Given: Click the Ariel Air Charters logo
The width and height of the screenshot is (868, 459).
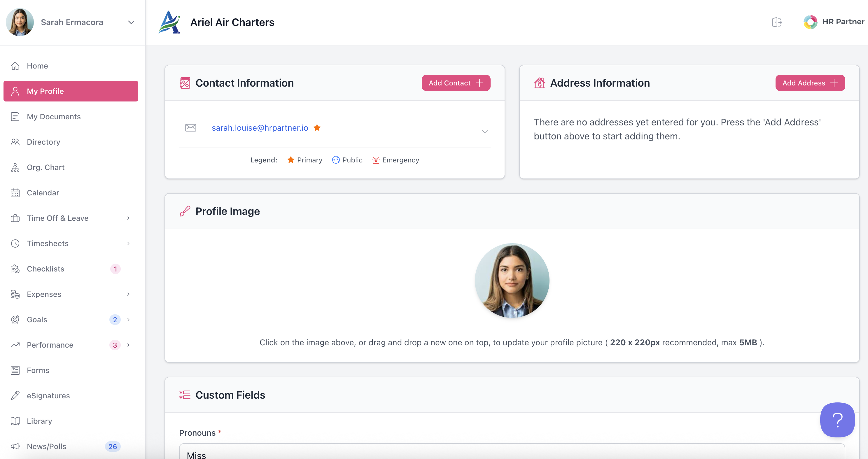Looking at the screenshot, I should point(169,22).
